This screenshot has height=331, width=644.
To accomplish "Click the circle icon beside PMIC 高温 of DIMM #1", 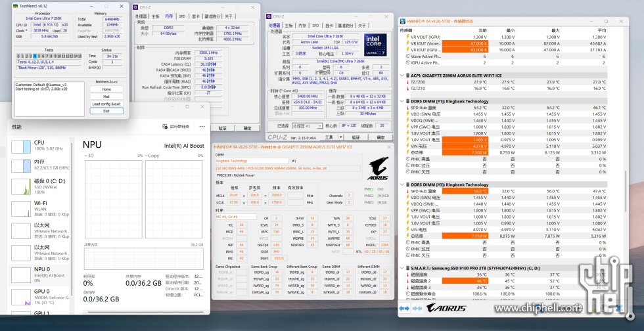I will coord(408,159).
